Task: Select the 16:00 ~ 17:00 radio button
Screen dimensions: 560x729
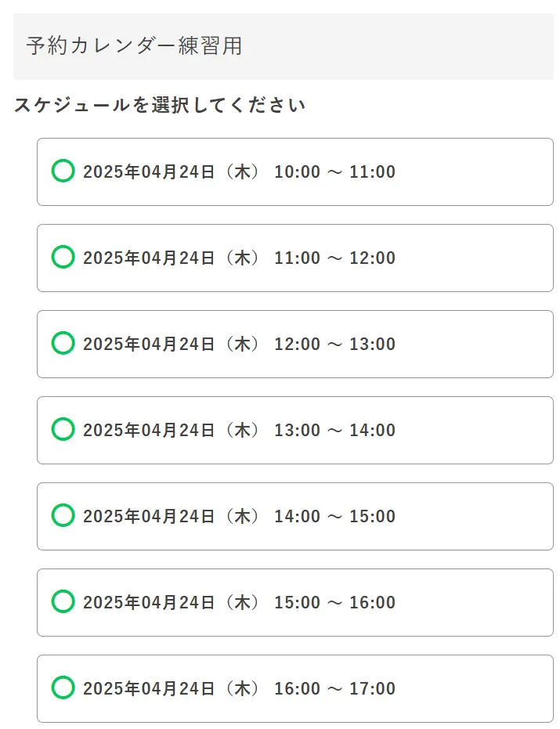Action: 63,688
